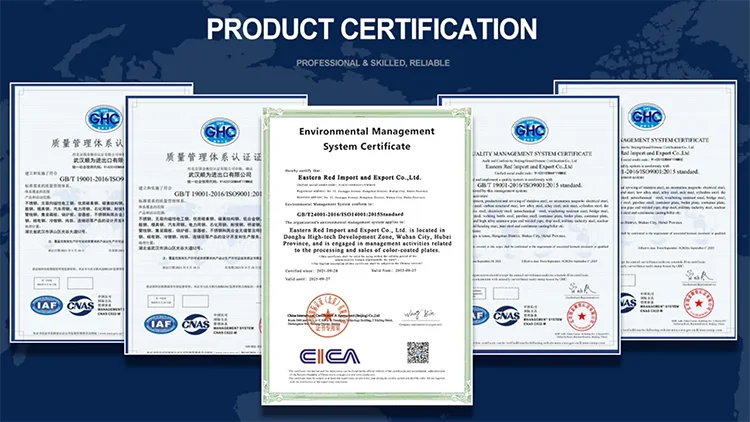
Task: Click 'PROFESSIONAL & SKILLED, RELIABLE' subtitle
Action: [373, 63]
